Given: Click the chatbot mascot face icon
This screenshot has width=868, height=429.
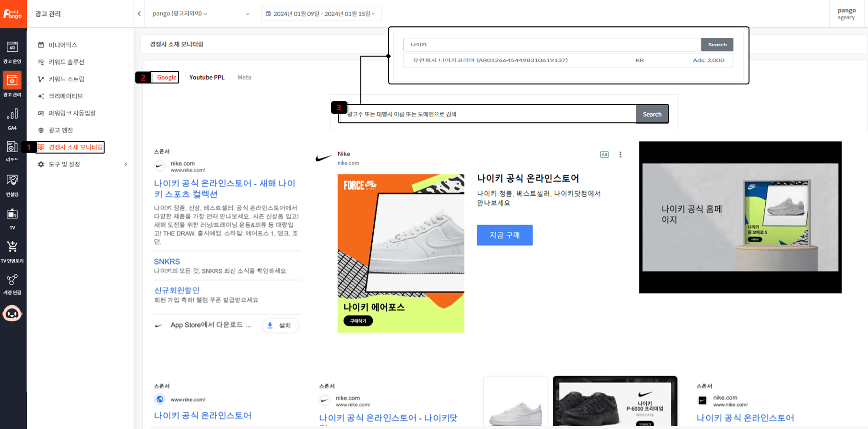Looking at the screenshot, I should [x=12, y=314].
